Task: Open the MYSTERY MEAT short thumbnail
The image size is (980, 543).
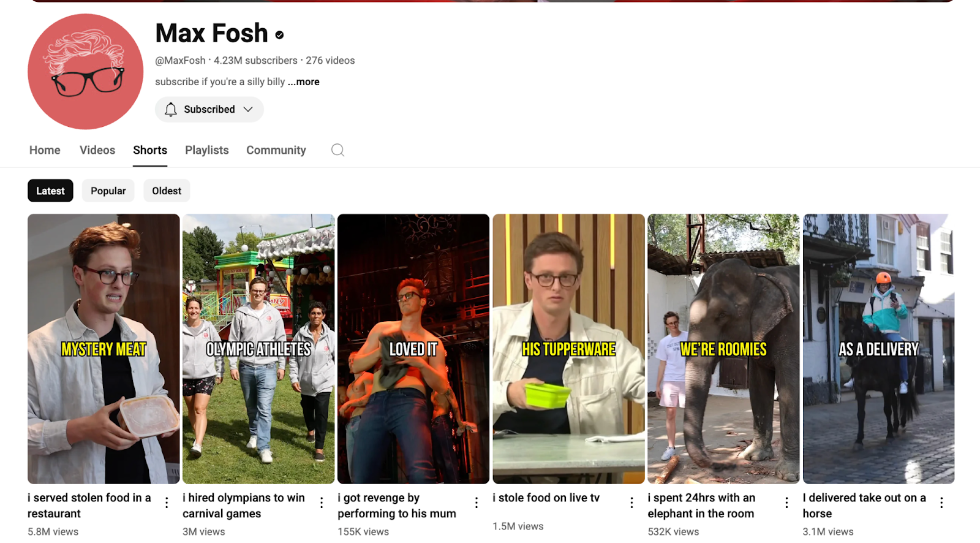Action: (x=104, y=349)
